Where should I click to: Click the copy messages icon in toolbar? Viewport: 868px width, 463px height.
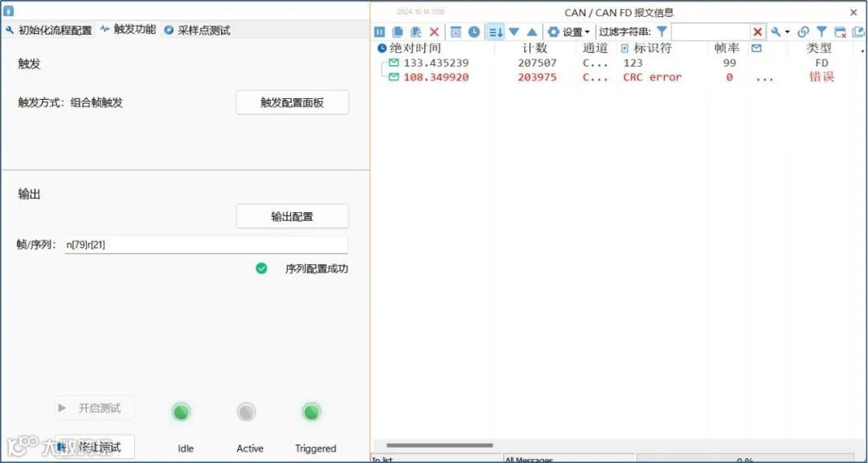click(398, 32)
